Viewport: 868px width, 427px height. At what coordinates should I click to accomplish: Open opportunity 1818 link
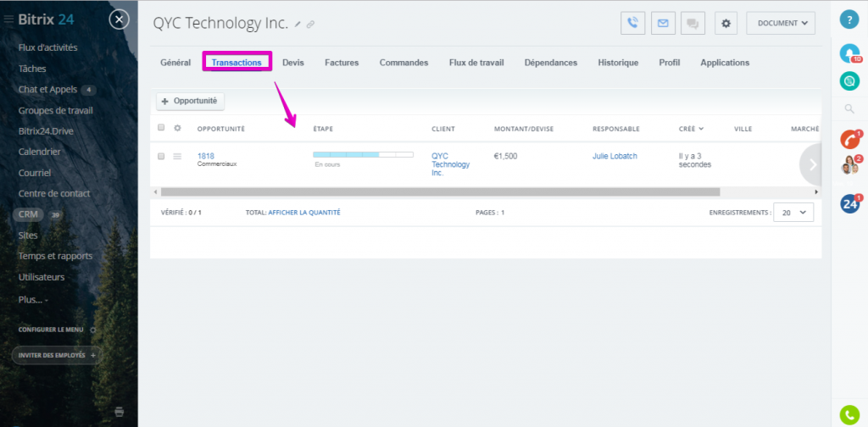point(205,156)
